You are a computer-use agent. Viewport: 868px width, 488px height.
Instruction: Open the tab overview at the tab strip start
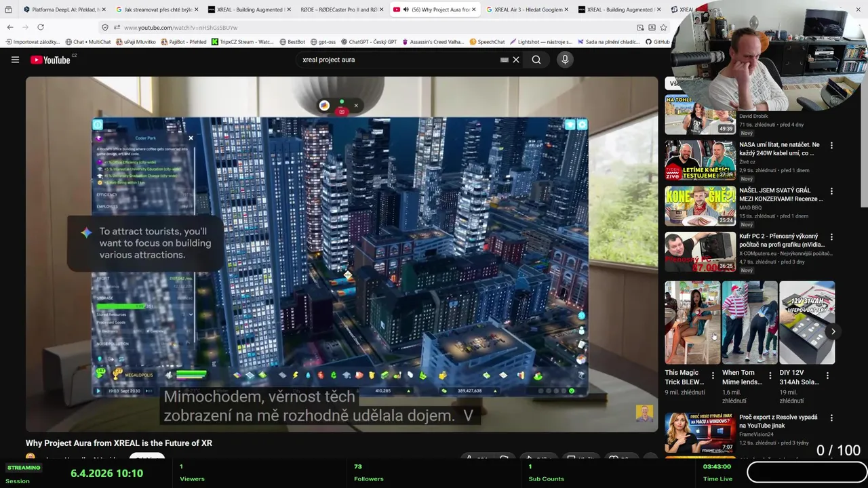coord(8,9)
